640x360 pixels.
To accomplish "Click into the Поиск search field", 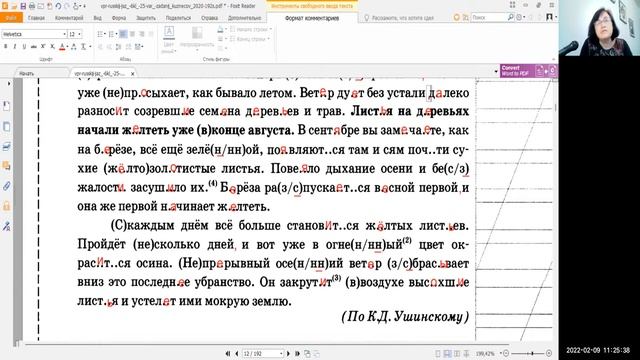I will tap(489, 18).
